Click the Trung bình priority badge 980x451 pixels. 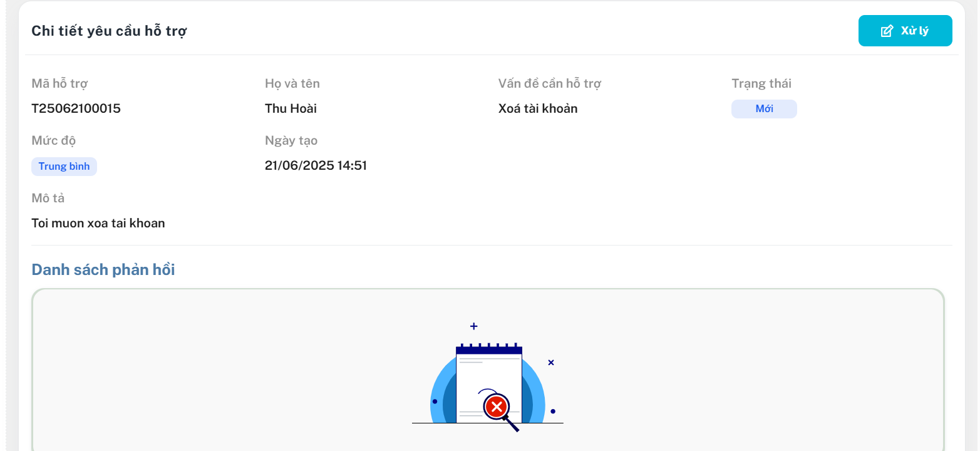(64, 167)
